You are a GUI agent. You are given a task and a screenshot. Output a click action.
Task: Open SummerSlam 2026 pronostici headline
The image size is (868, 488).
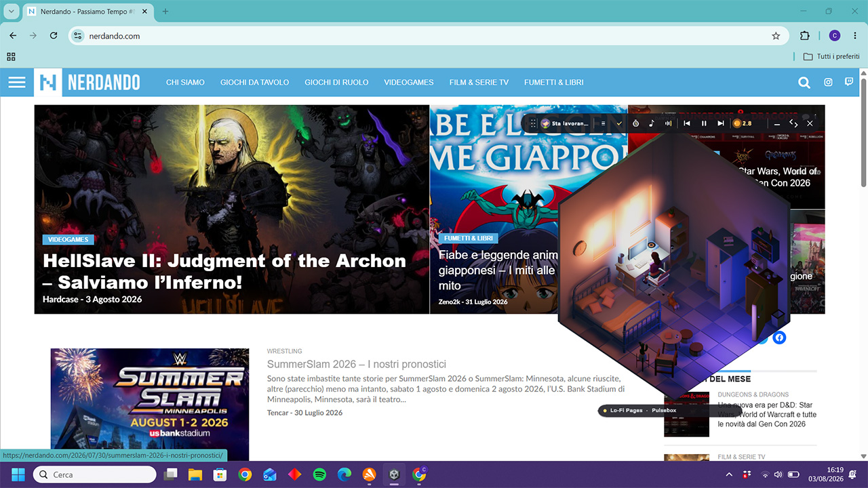(357, 364)
